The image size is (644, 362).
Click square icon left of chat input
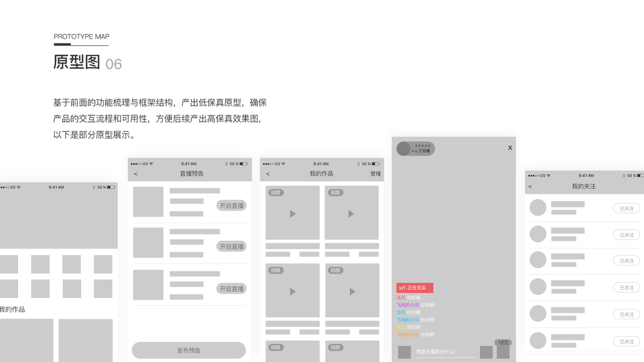(x=404, y=352)
